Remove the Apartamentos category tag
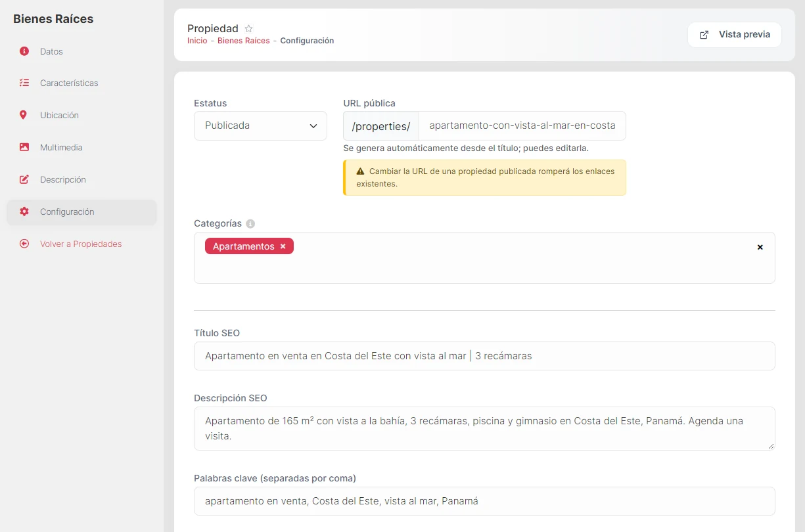 tap(283, 246)
